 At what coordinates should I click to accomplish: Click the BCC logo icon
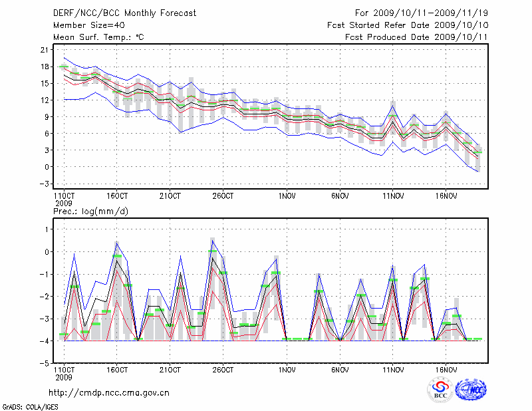(x=440, y=390)
